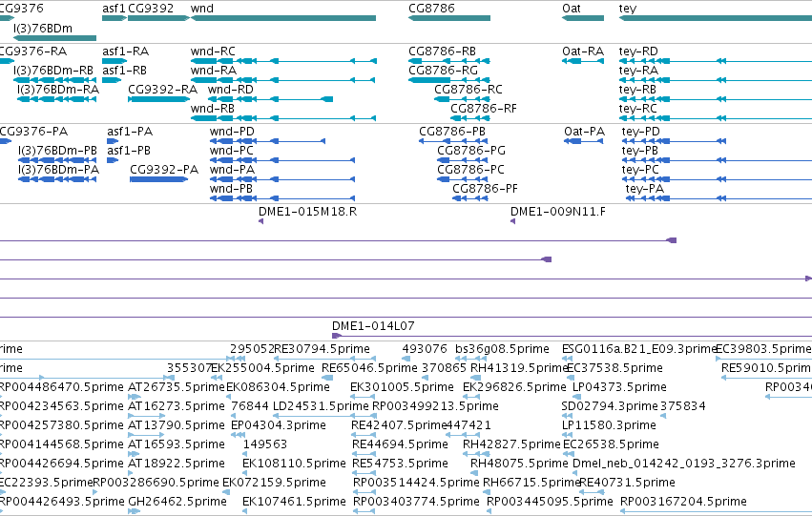Viewport: 812px width, 516px height.
Task: Select protein CG8786-PC
Action: pos(463,179)
